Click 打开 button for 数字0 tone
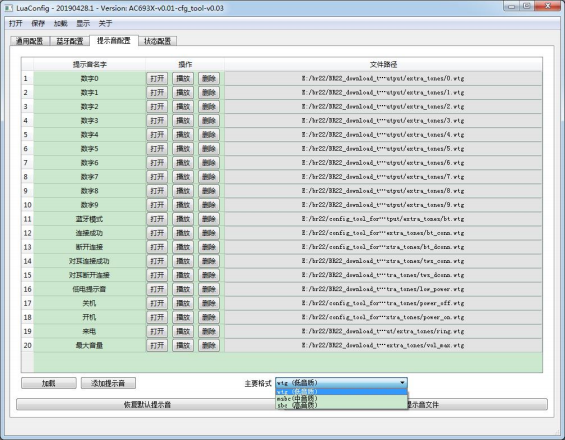Viewport: 565px width, 440px height. point(157,79)
